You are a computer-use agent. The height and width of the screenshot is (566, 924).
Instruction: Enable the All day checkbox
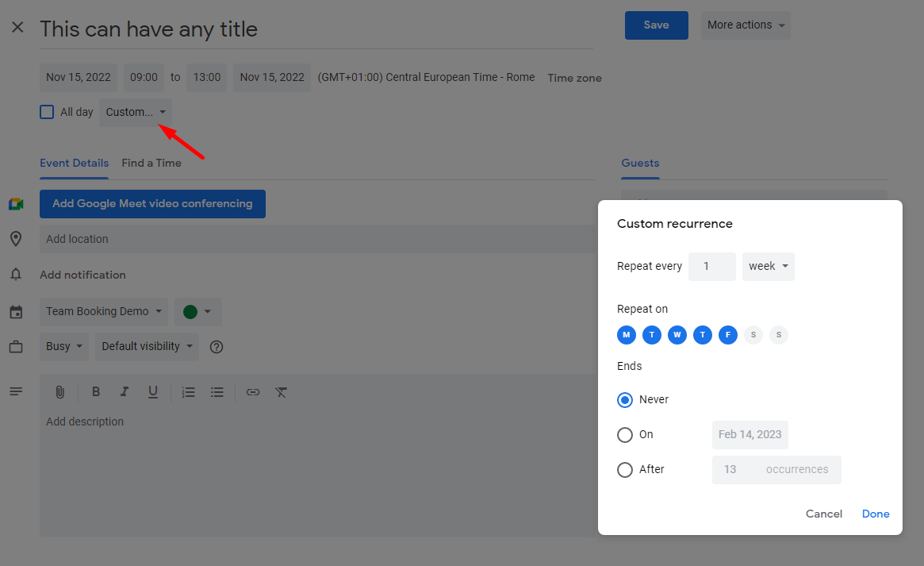pyautogui.click(x=47, y=112)
